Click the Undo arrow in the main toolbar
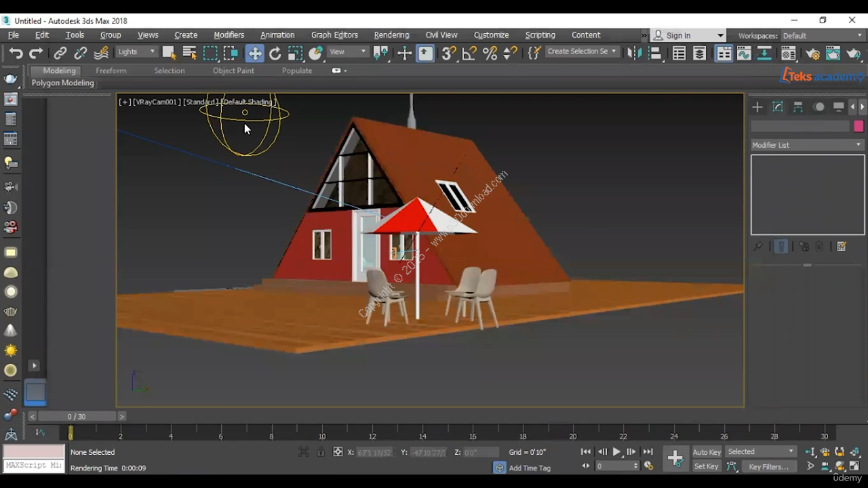Viewport: 868px width, 488px height. click(x=15, y=53)
